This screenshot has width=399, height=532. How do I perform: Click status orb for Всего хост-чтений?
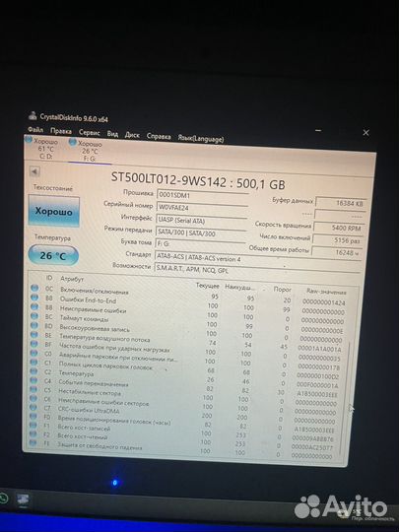33,433
